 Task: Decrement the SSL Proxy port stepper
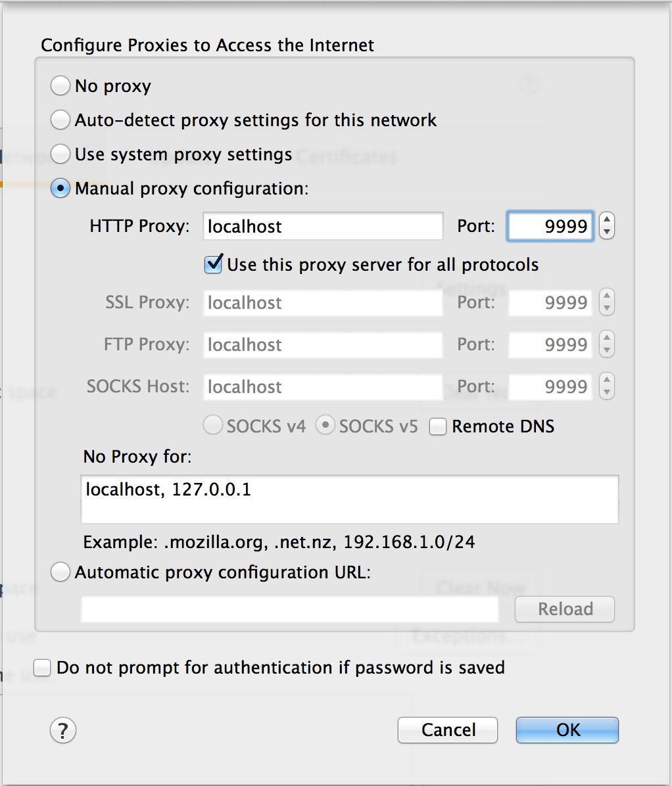[x=606, y=308]
